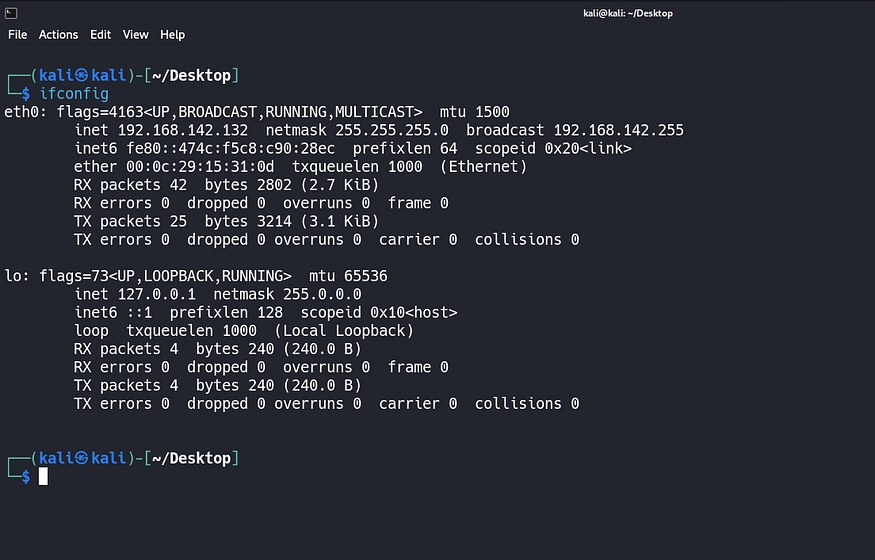875x560 pixels.
Task: Click the lo interface name
Action: click(x=12, y=276)
